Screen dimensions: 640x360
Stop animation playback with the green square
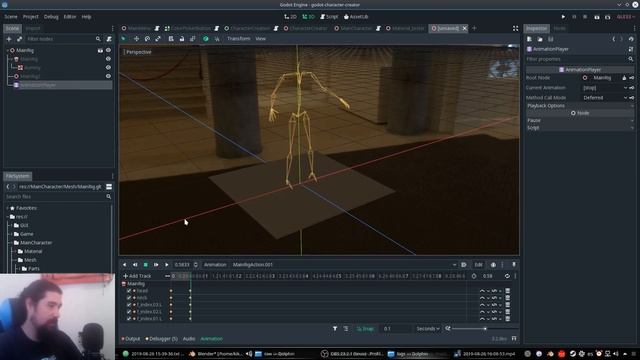coord(145,264)
